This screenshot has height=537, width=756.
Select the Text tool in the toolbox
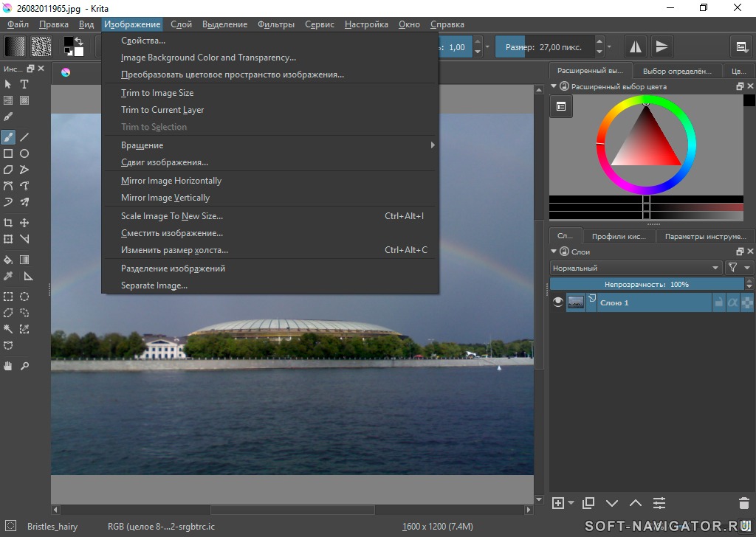point(24,84)
